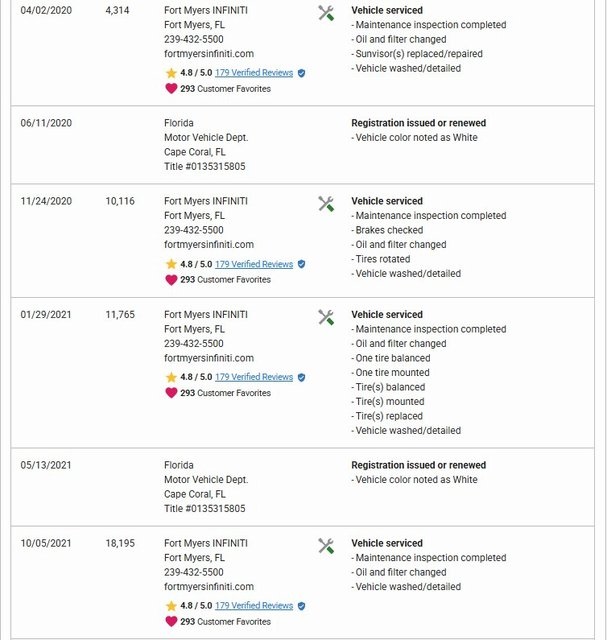The image size is (607, 640).
Task: Select the heart icon in the 10/05/2021 entry
Action: pos(171,621)
